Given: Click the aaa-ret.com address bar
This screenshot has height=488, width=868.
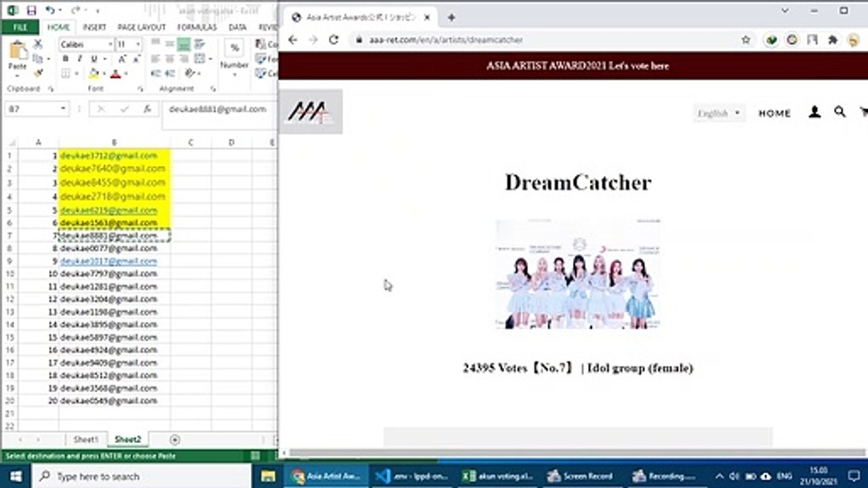Looking at the screenshot, I should click(553, 40).
